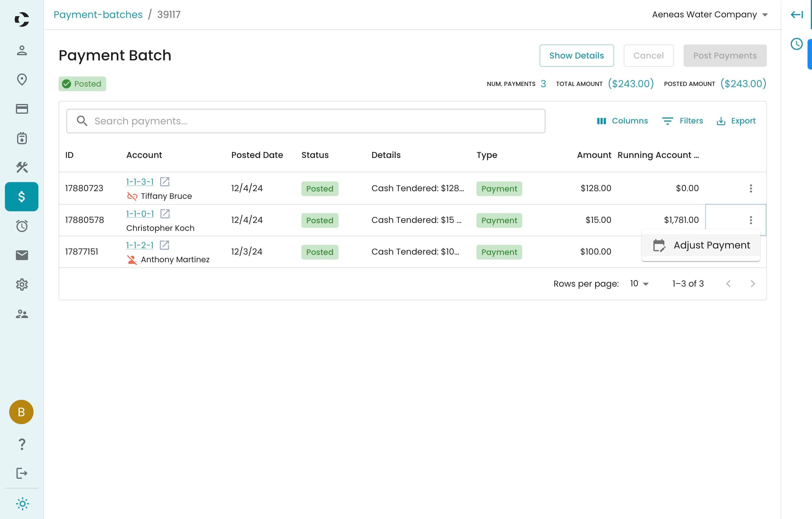Open the credit card billing sidebar icon
This screenshot has width=812, height=519.
(x=22, y=109)
